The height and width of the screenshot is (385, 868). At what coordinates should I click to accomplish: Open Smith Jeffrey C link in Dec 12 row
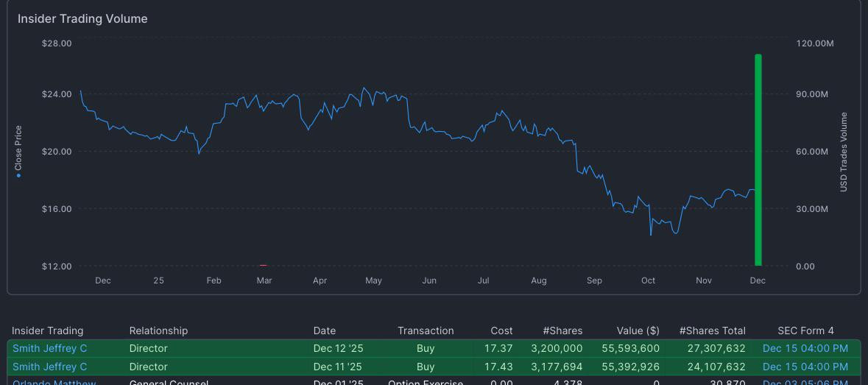pyautogui.click(x=50, y=348)
